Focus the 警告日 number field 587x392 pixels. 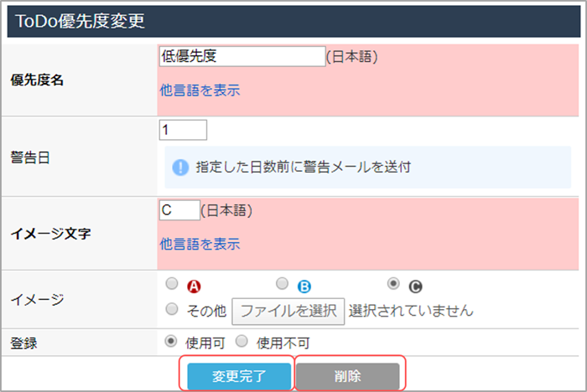click(183, 130)
